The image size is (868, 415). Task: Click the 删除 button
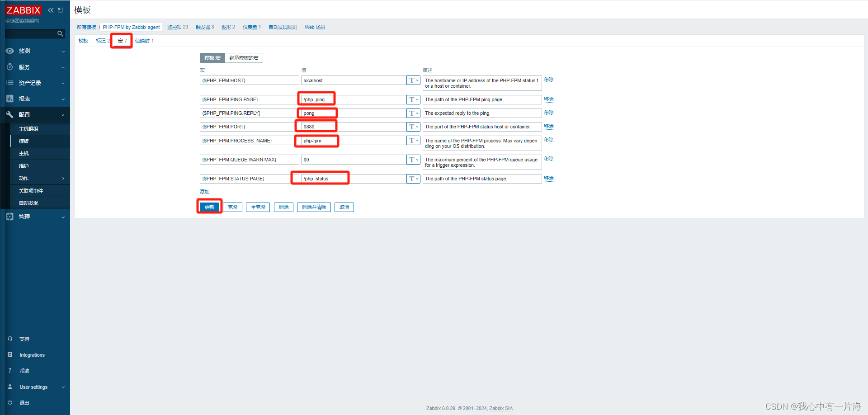pos(284,207)
